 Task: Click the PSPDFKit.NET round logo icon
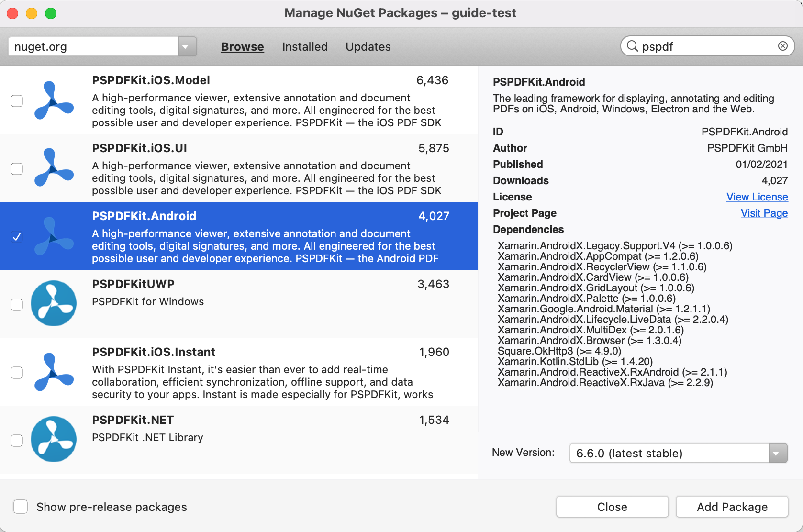pos(54,439)
